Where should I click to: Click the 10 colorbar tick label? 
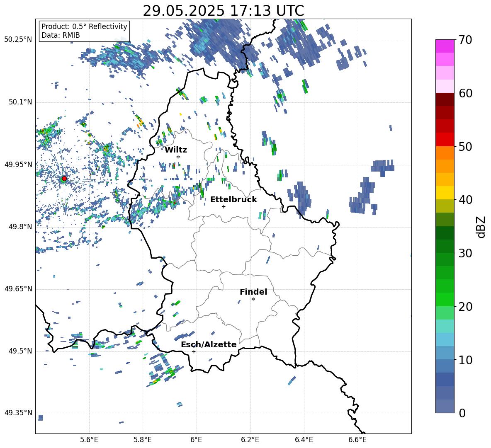pyautogui.click(x=465, y=360)
